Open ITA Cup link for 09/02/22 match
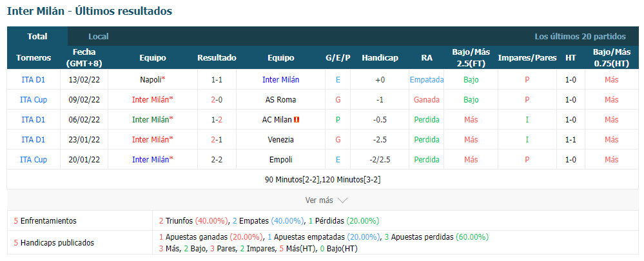The image size is (644, 261). click(x=34, y=100)
